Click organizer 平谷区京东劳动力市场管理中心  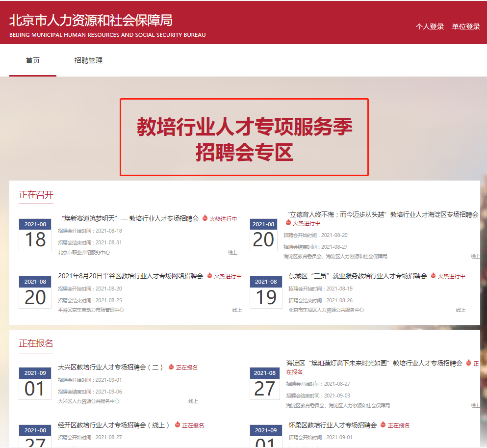tap(91, 310)
